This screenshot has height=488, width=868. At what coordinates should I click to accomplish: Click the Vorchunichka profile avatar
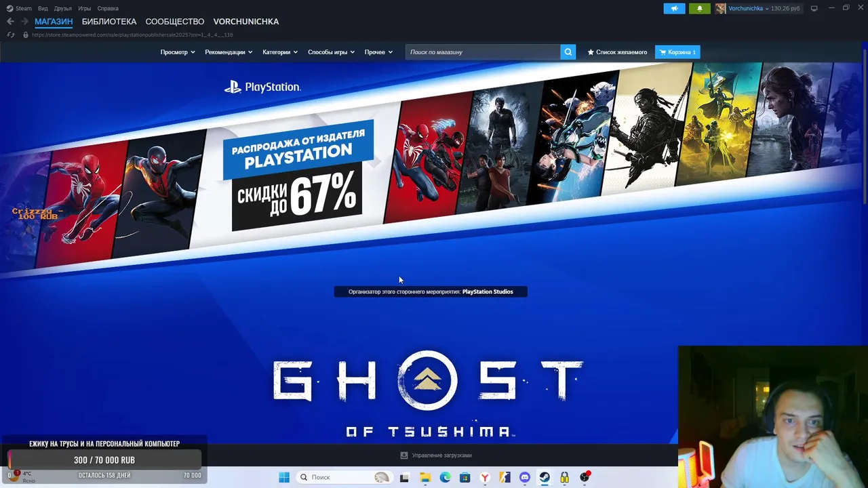coord(720,8)
